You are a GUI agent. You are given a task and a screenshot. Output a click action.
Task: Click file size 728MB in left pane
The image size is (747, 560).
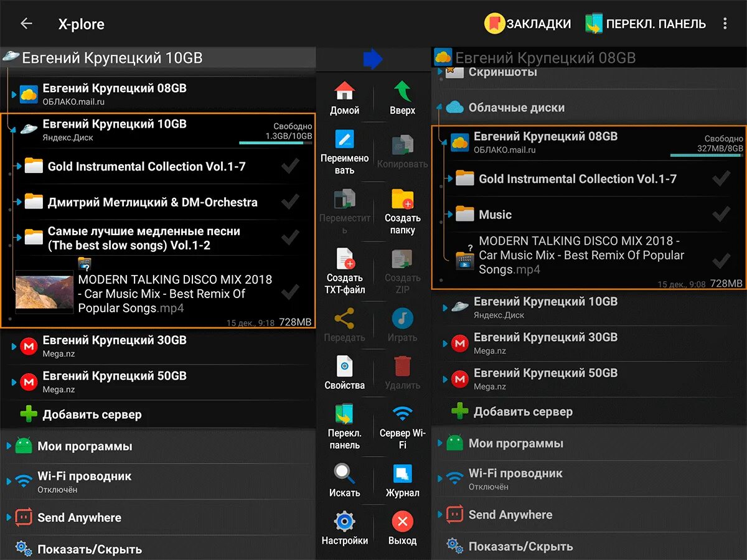[x=295, y=322]
